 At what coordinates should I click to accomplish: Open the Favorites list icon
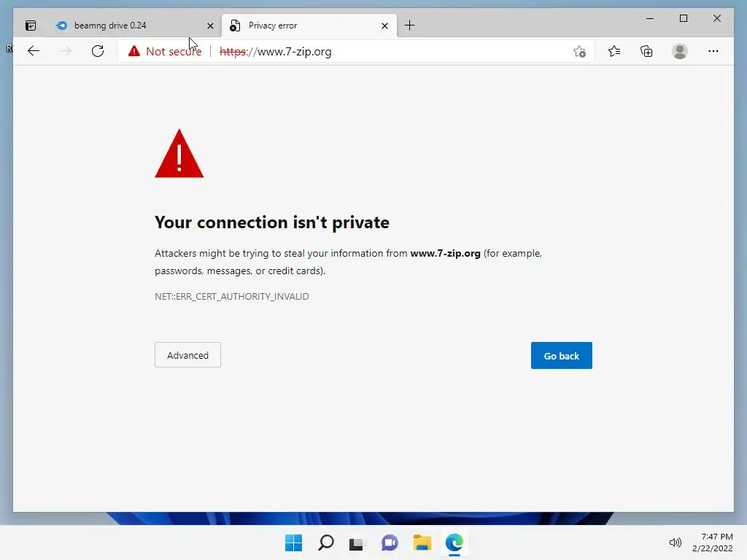[x=614, y=51]
